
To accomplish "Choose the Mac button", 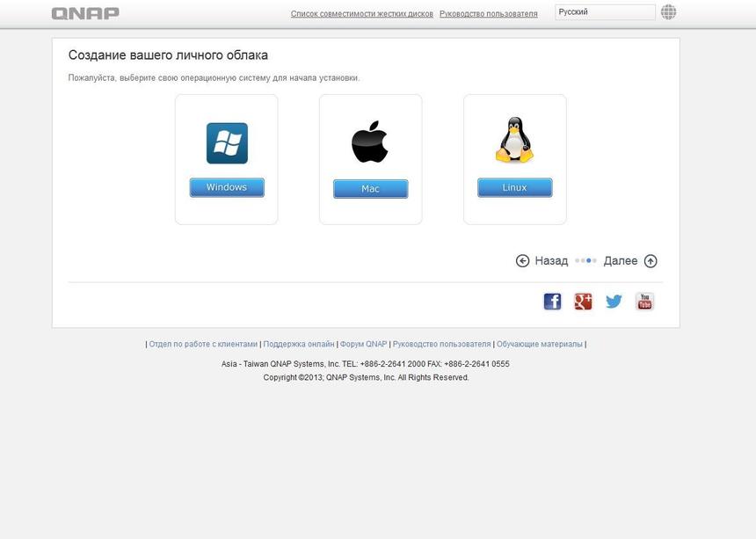I will (370, 189).
